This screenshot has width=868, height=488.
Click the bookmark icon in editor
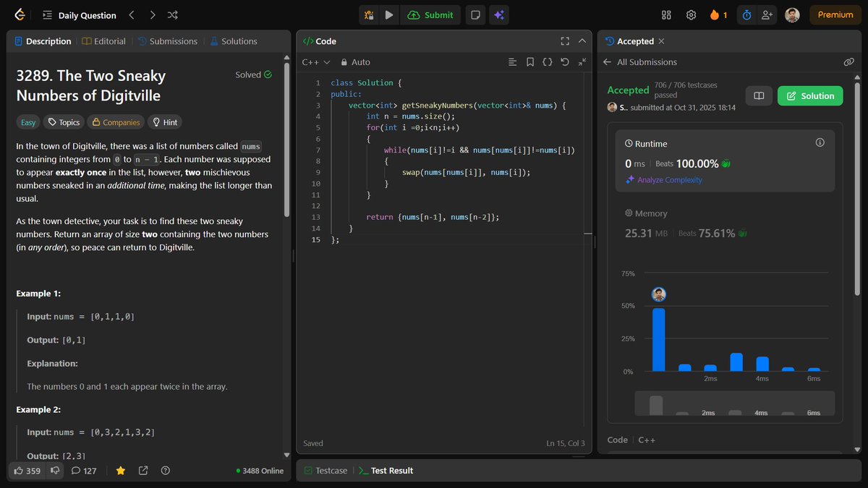[x=529, y=62]
